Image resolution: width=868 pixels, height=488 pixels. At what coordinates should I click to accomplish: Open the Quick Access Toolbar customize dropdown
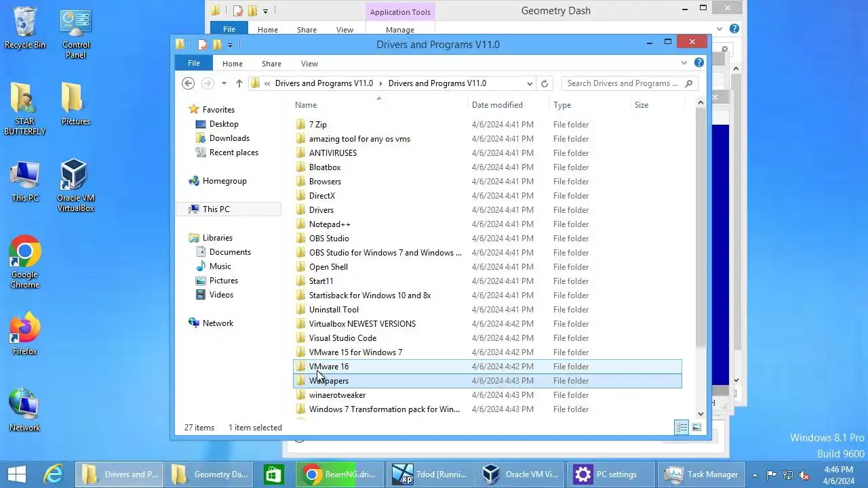[x=230, y=45]
